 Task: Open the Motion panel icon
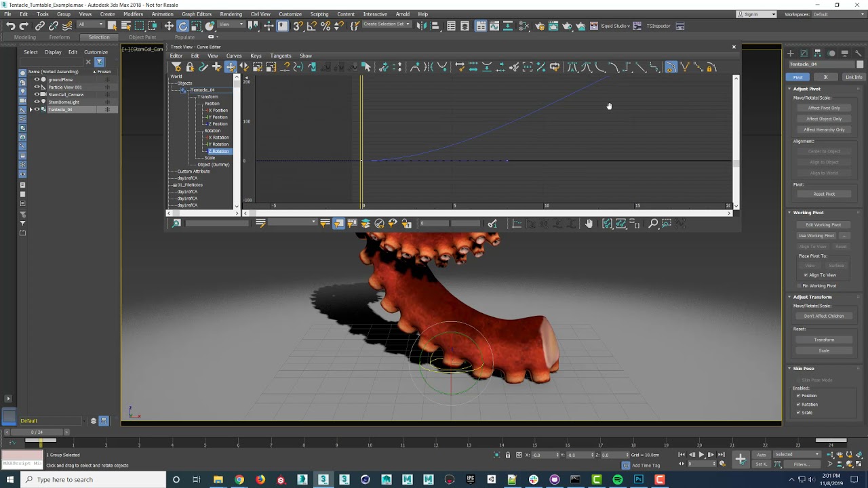[831, 53]
